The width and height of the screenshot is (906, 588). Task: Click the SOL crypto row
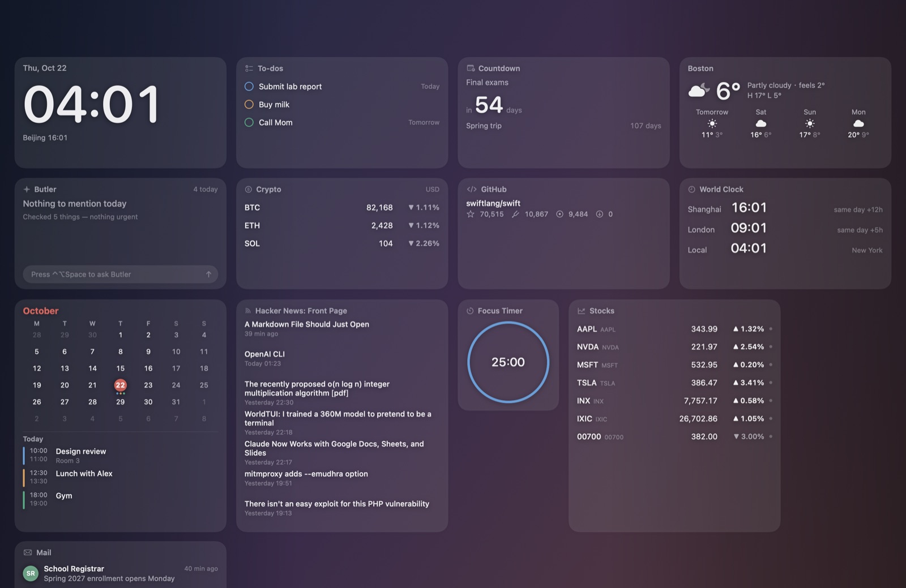click(x=342, y=243)
